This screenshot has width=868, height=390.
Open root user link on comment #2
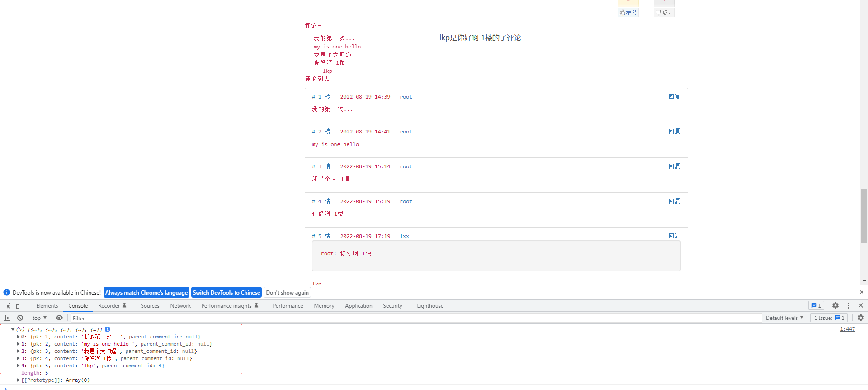406,132
